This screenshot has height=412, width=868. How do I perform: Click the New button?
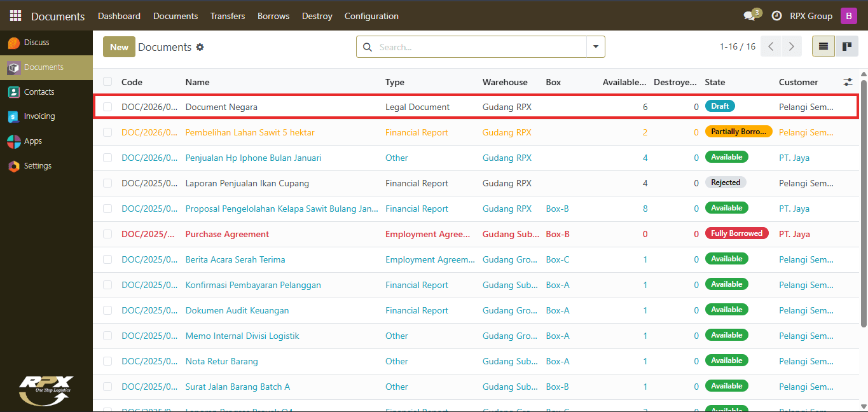tap(119, 47)
